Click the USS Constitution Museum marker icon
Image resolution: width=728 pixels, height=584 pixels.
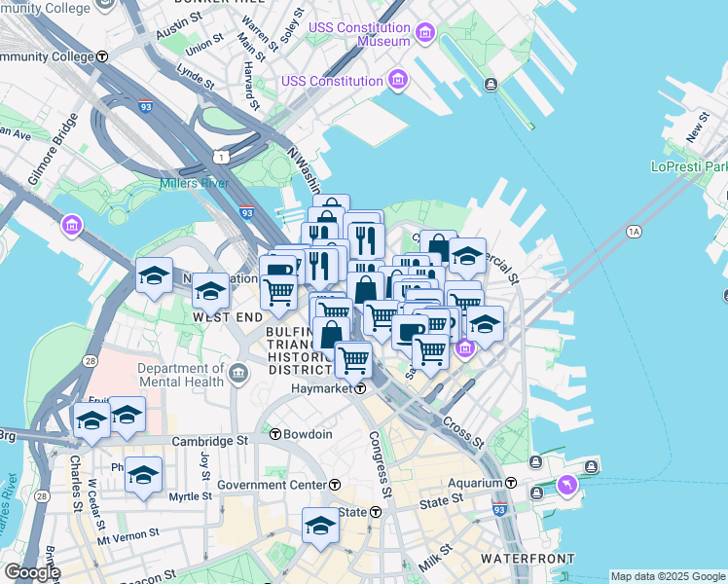coord(424,35)
